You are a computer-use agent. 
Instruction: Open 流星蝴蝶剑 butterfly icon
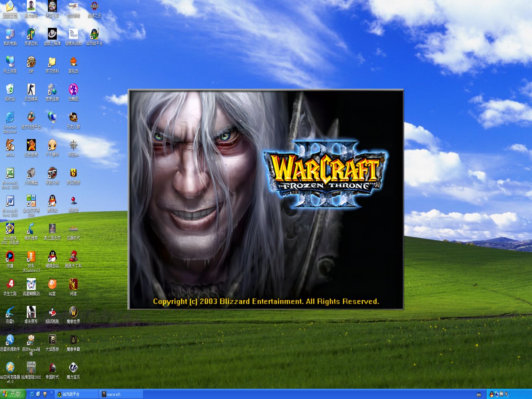point(31,284)
